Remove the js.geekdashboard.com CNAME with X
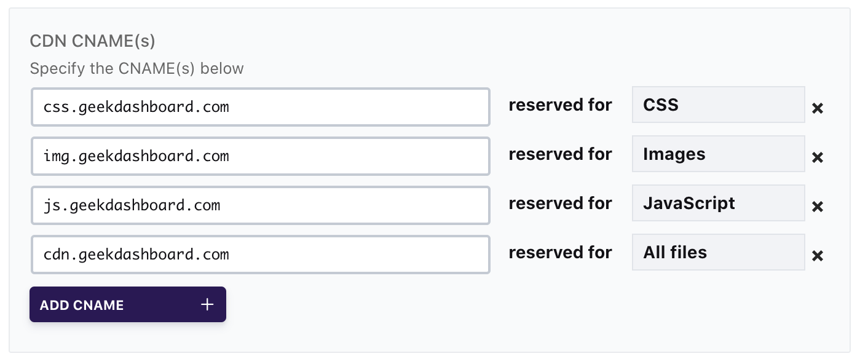The height and width of the screenshot is (364, 868). (x=817, y=207)
